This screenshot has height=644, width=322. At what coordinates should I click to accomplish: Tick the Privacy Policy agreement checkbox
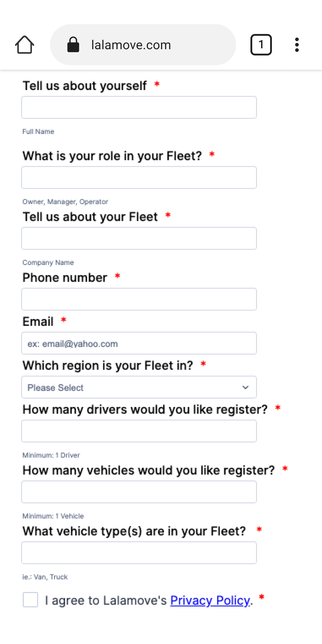30,600
